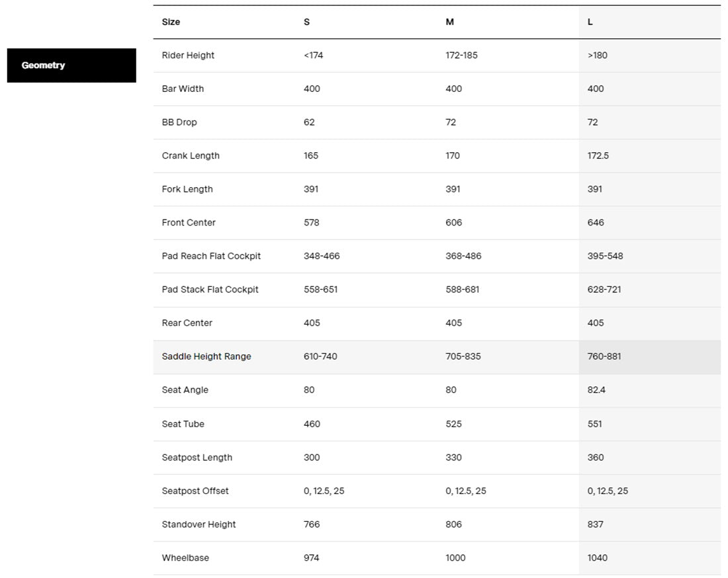Viewport: 728px width, 578px height.
Task: Select the S size column header
Action: point(306,22)
